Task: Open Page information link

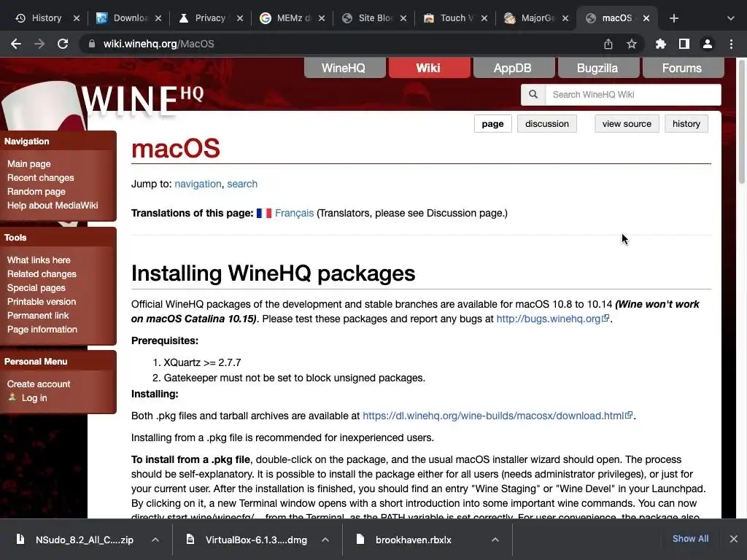Action: tap(42, 329)
